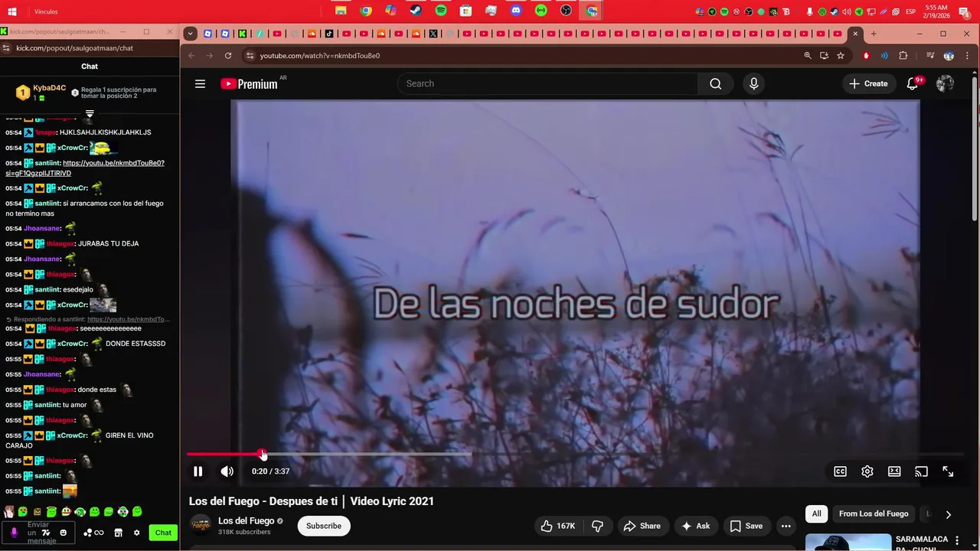
Task: Open the Kick chat settings gear
Action: (136, 533)
